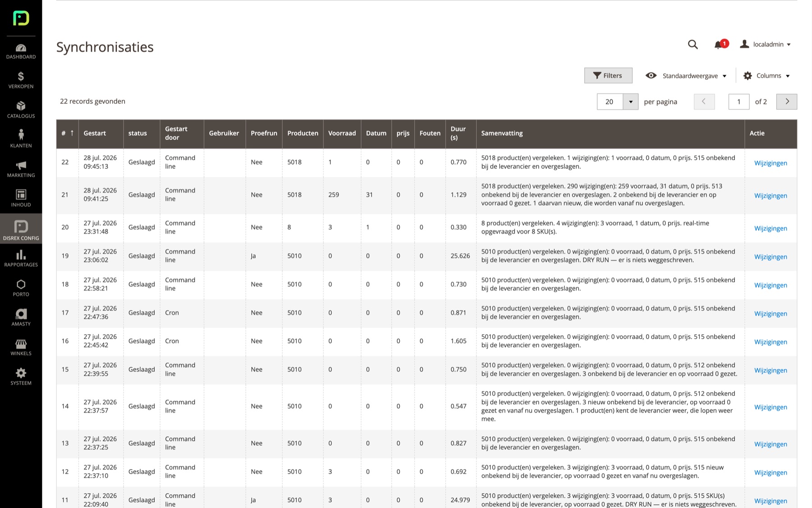Open the Inhoud layout icon menu

pos(21,199)
